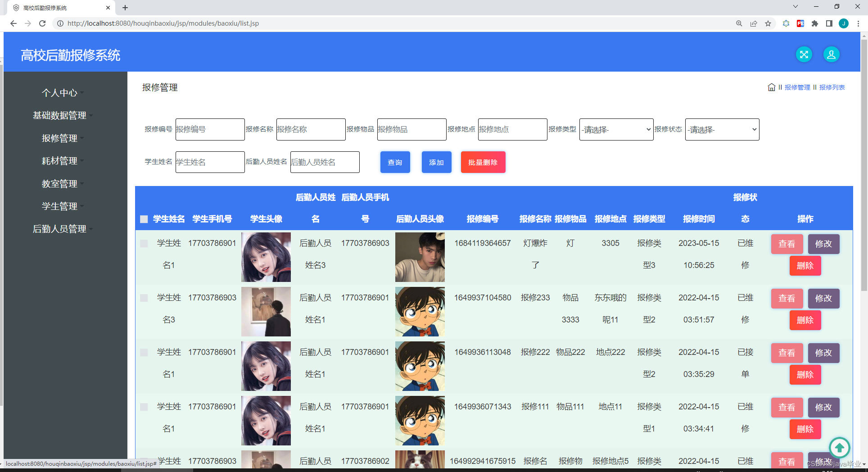Click the red FE extension icon
868x472 pixels.
coord(800,23)
